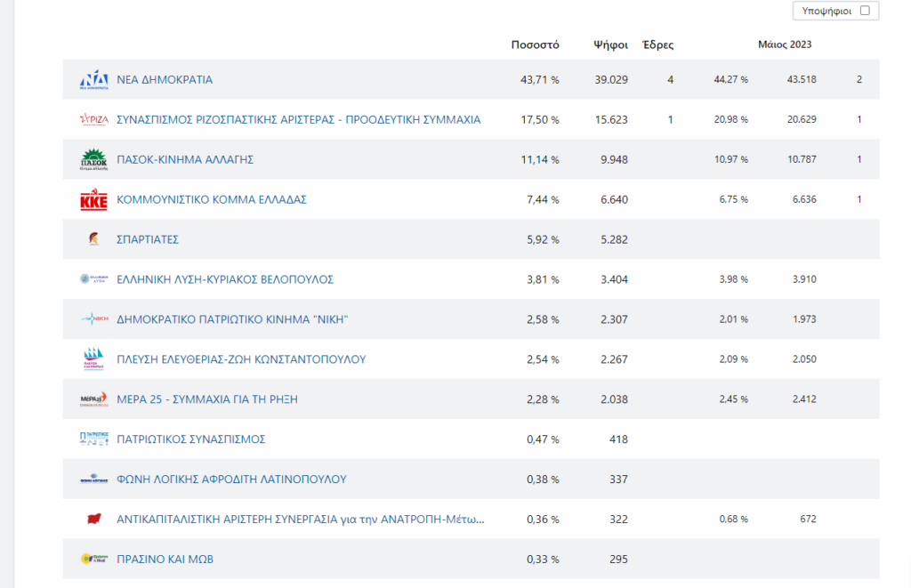Open ΦΩΝΗ ΛΟΓΙΚΗΣ ΑΦΡΟΔΙΤΗ ΛΑΤΙΝΟΠΟΥΛΟΥ link
The width and height of the screenshot is (911, 588).
click(x=231, y=479)
